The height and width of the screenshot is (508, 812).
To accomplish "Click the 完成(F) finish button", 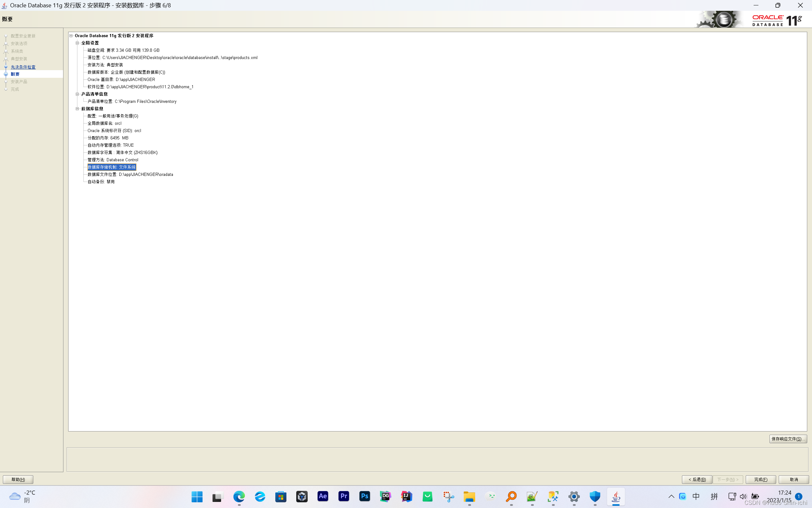I will [x=761, y=479].
